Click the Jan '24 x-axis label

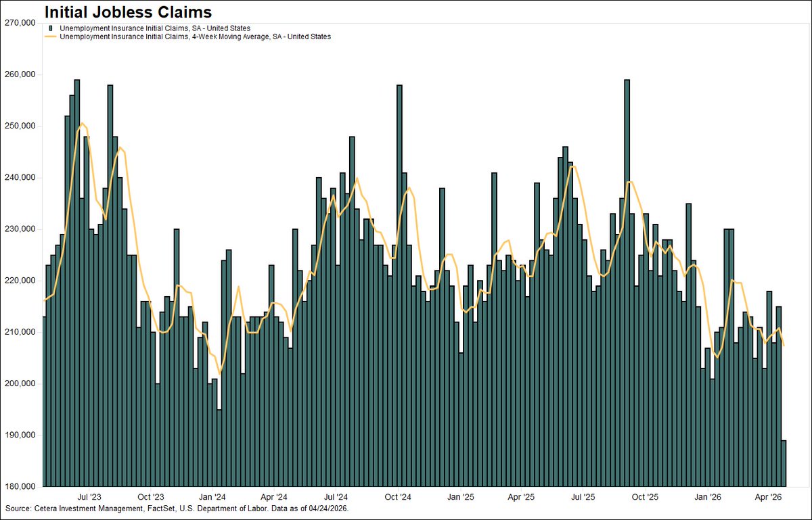214,496
